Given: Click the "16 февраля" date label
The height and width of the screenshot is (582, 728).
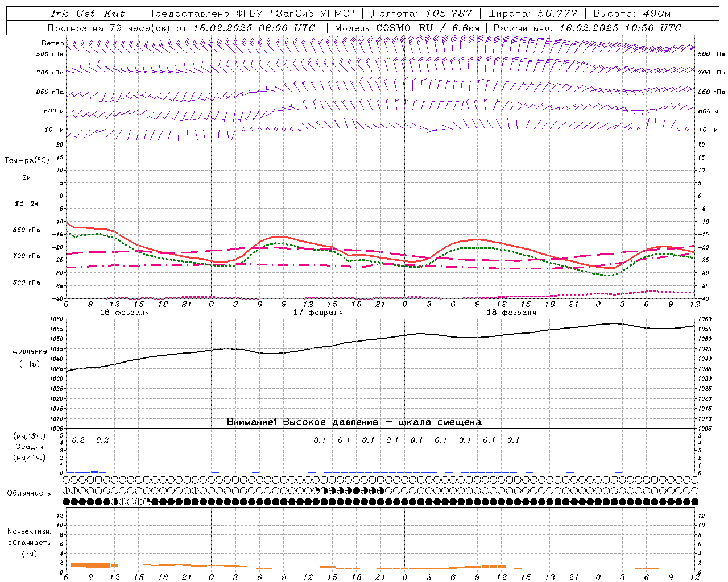Looking at the screenshot, I should (125, 313).
